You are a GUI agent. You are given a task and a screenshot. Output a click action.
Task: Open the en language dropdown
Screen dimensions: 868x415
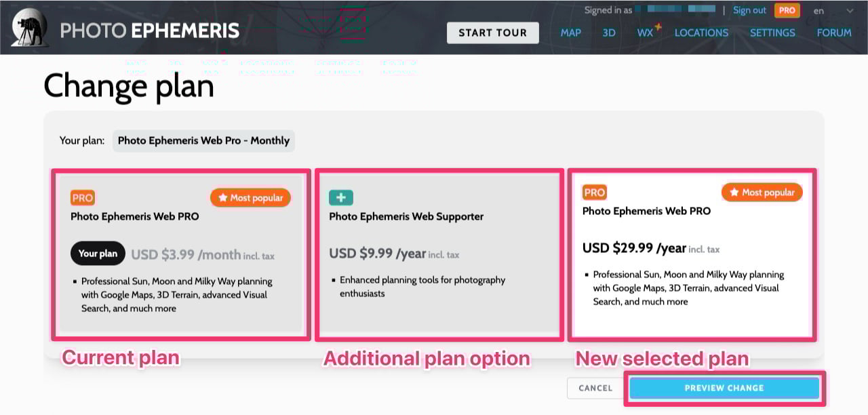[819, 11]
